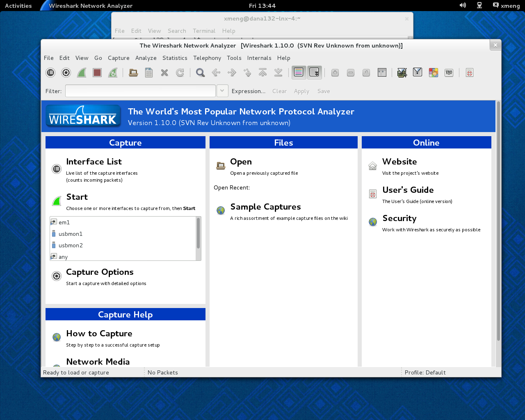525x420 pixels.
Task: Open the Telephony menu
Action: point(207,58)
